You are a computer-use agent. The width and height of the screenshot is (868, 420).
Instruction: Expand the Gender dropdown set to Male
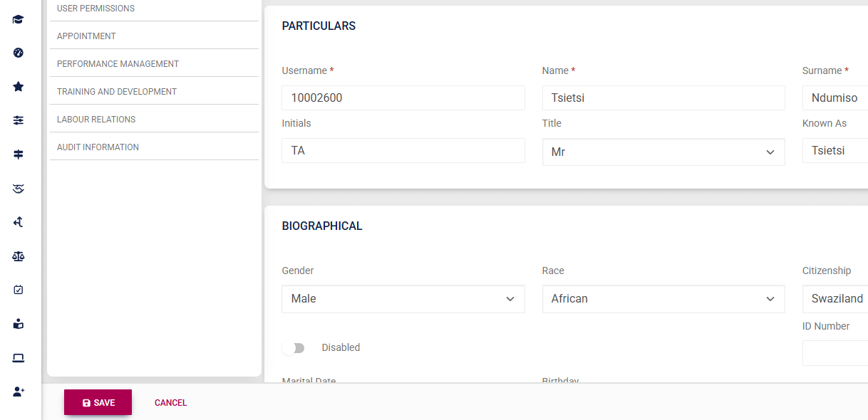(403, 298)
